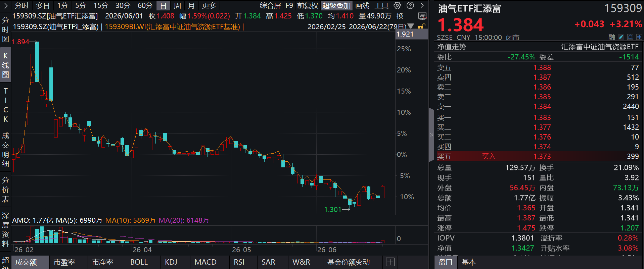Click the pencil edit note icon
Screen dimensions: 644x269
[x=621, y=37]
